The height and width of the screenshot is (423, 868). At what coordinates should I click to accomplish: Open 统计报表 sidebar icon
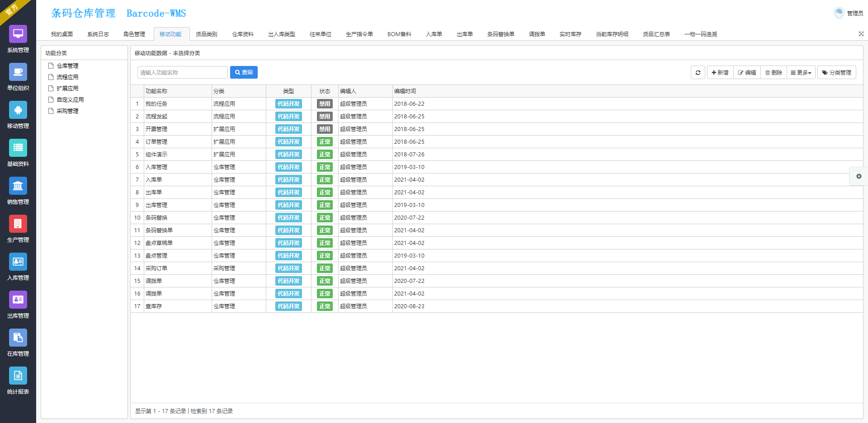pyautogui.click(x=18, y=376)
